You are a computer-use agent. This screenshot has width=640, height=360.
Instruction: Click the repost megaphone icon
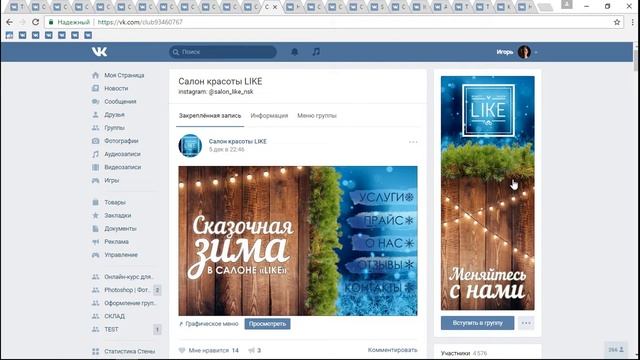[x=251, y=350]
